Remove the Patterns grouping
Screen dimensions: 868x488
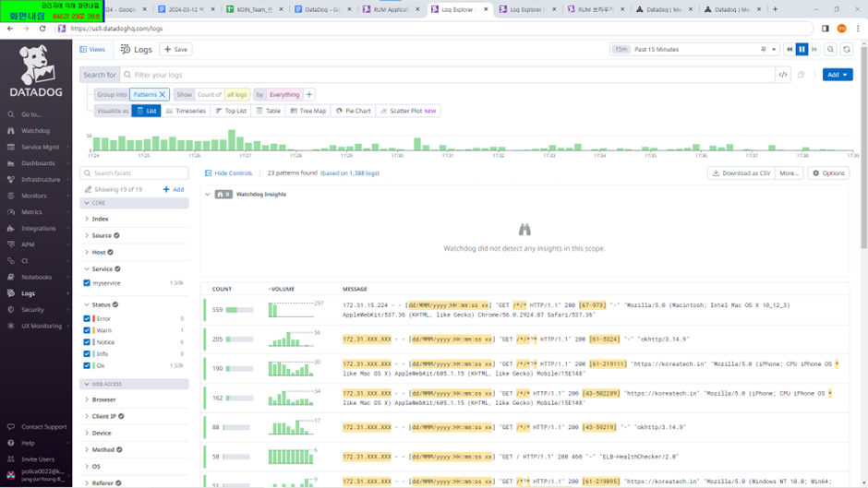163,95
